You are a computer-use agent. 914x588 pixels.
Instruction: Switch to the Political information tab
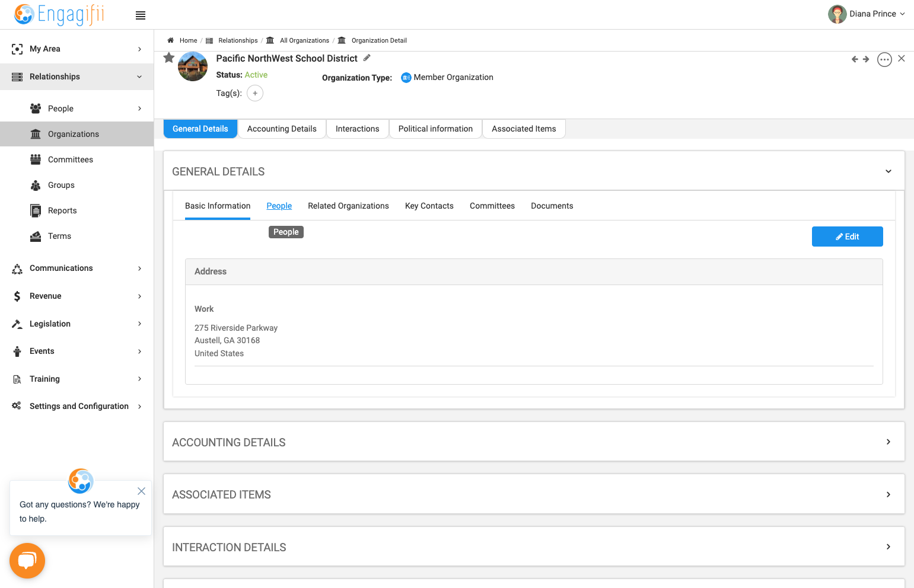(x=435, y=129)
